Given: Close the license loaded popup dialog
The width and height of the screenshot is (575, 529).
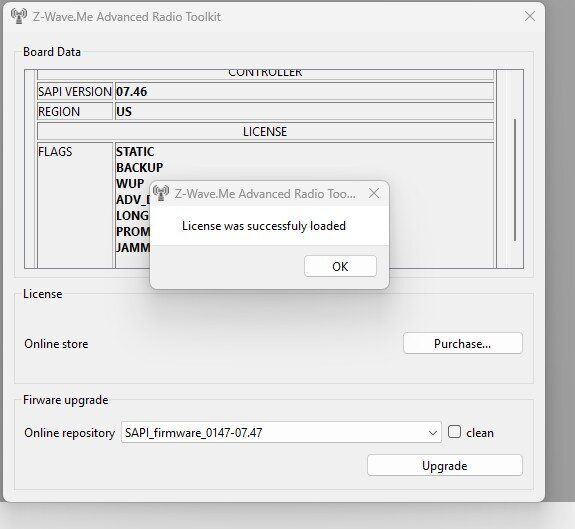Looking at the screenshot, I should 374,193.
